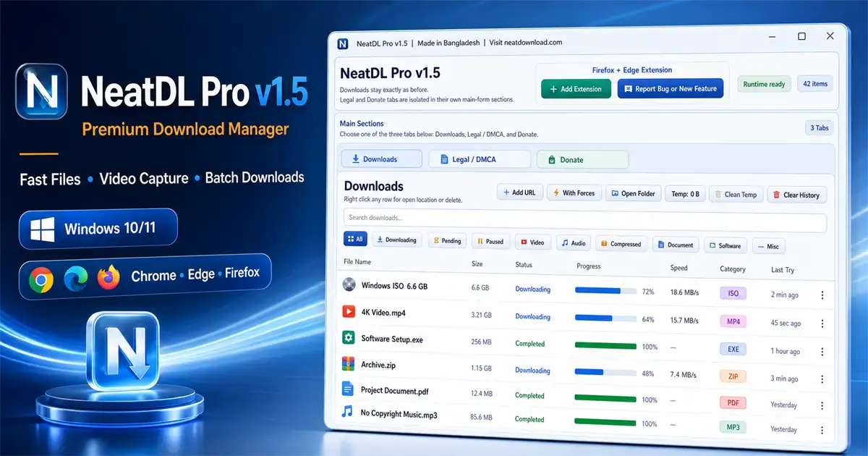The image size is (868, 456).
Task: Click the 42 items badge
Action: coord(815,84)
